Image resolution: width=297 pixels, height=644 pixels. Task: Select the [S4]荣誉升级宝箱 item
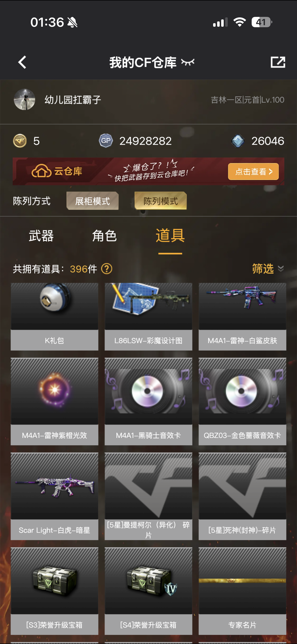148,591
